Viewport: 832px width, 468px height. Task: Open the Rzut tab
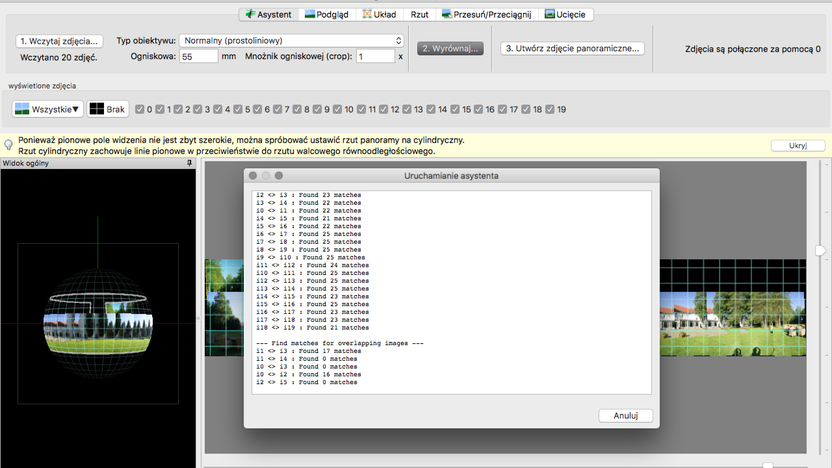pos(419,14)
